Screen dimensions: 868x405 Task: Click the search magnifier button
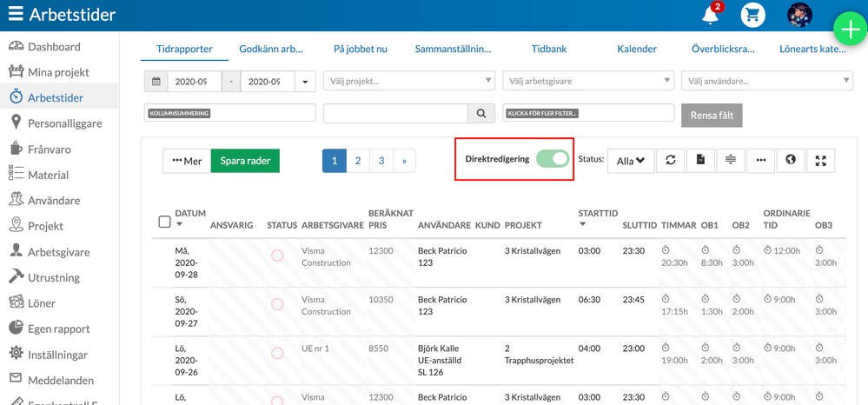tap(480, 114)
